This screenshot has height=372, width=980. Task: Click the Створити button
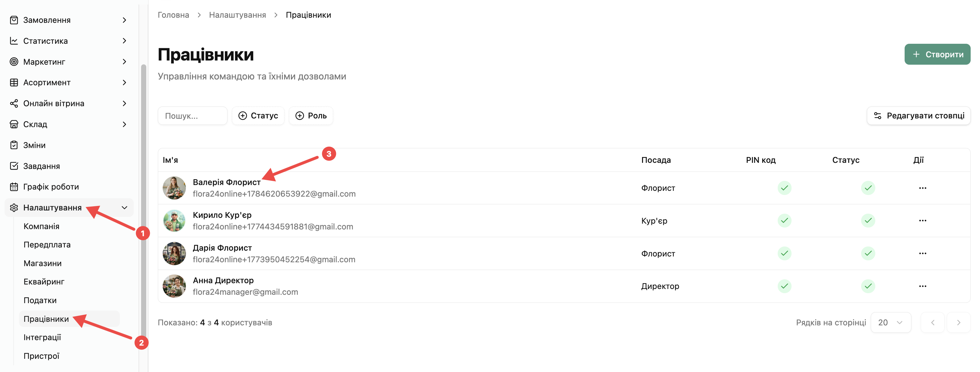pyautogui.click(x=937, y=54)
